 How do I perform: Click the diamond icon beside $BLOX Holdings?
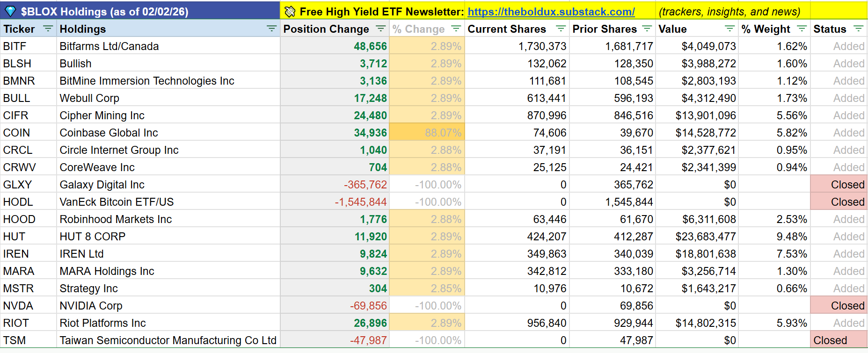pyautogui.click(x=10, y=11)
